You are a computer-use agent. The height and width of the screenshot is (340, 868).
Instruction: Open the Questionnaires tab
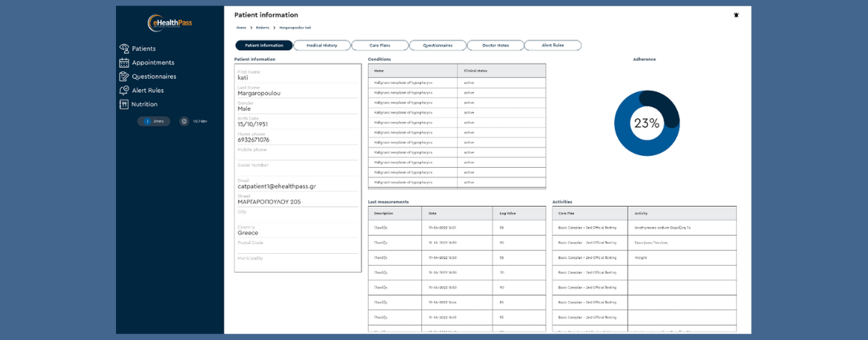pos(438,46)
